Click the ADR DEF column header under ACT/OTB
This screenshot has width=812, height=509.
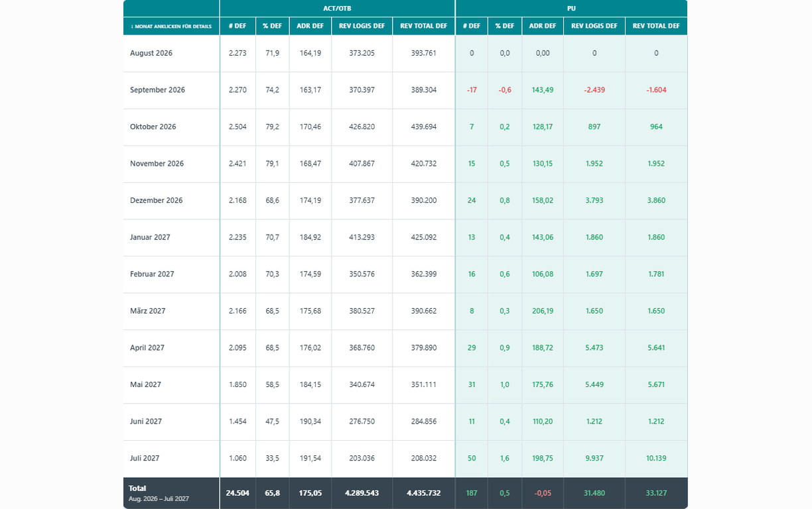pyautogui.click(x=310, y=27)
